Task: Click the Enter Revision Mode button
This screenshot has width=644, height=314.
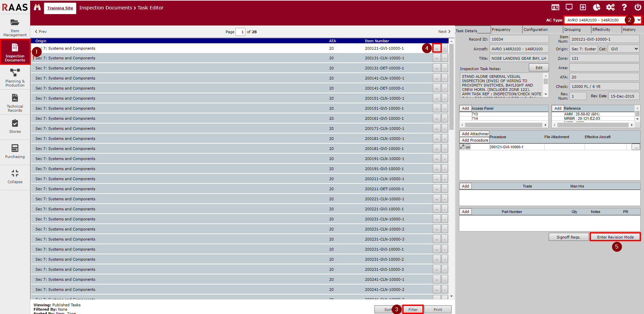Action: point(615,237)
